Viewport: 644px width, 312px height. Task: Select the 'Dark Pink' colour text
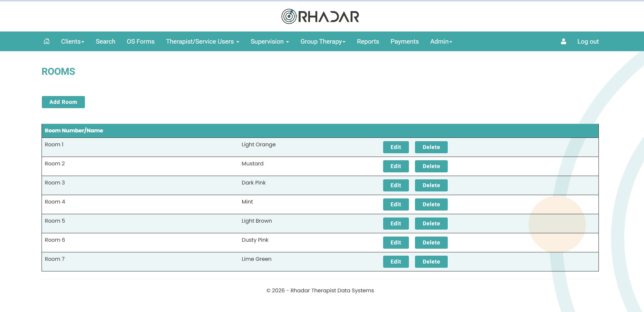[254, 183]
